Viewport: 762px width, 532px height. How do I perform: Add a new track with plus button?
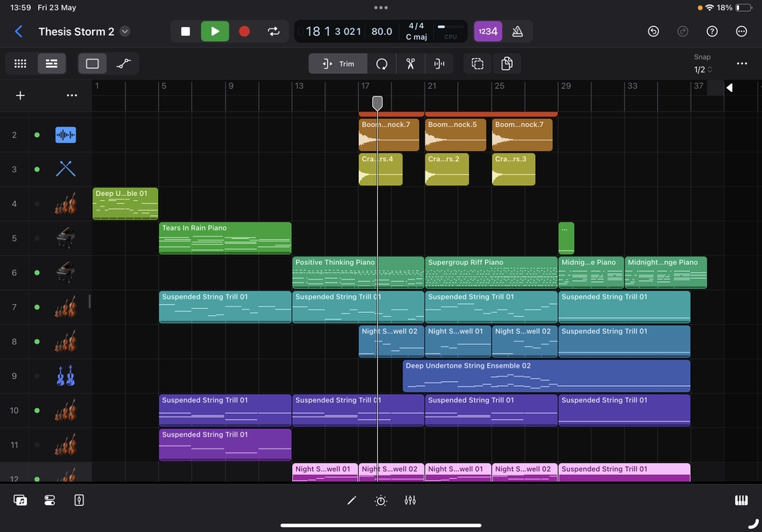(x=21, y=95)
